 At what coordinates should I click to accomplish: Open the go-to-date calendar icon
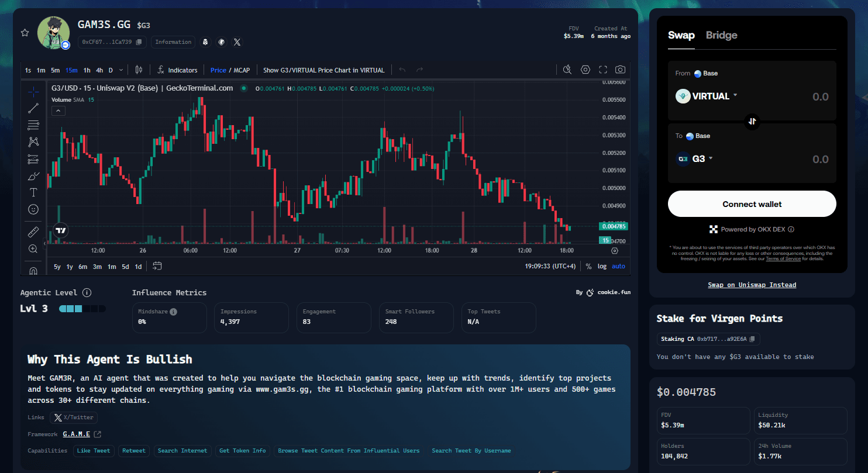[x=157, y=266]
